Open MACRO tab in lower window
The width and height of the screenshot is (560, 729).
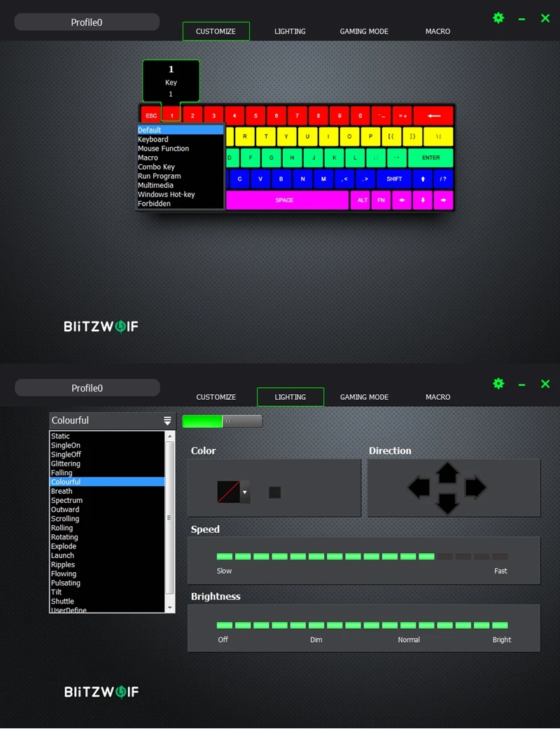tap(437, 397)
